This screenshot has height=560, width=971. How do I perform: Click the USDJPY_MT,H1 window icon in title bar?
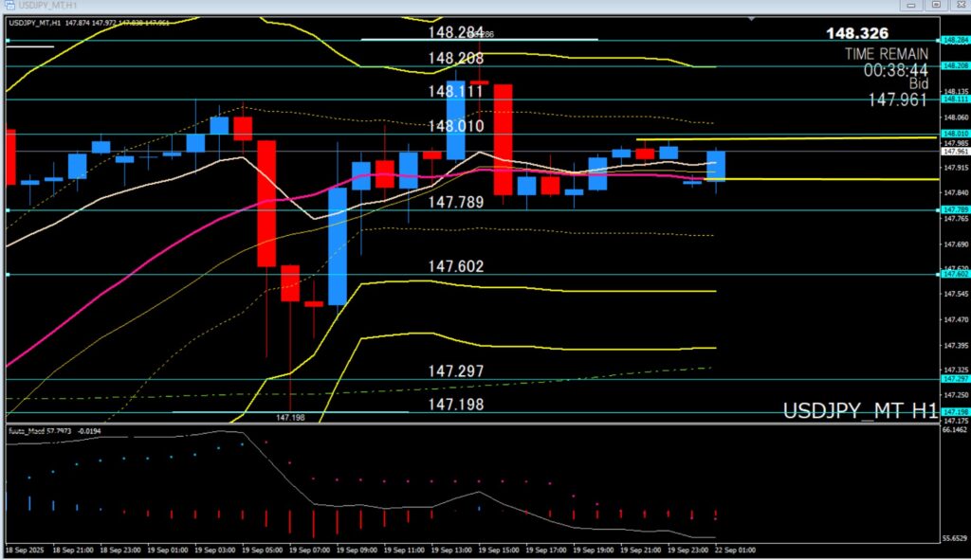[x=9, y=5]
